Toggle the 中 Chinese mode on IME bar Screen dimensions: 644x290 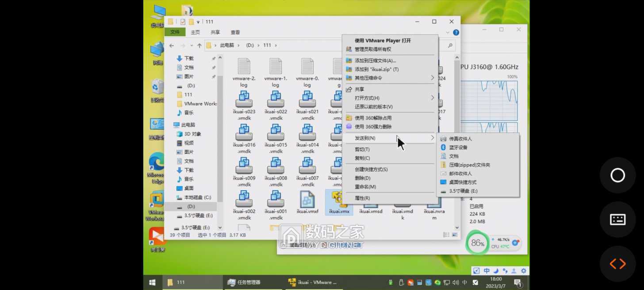point(487,271)
